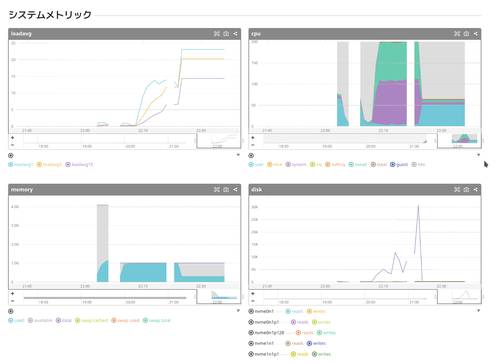Click share icon on memory graph header
This screenshot has width=500, height=364.
235,190
